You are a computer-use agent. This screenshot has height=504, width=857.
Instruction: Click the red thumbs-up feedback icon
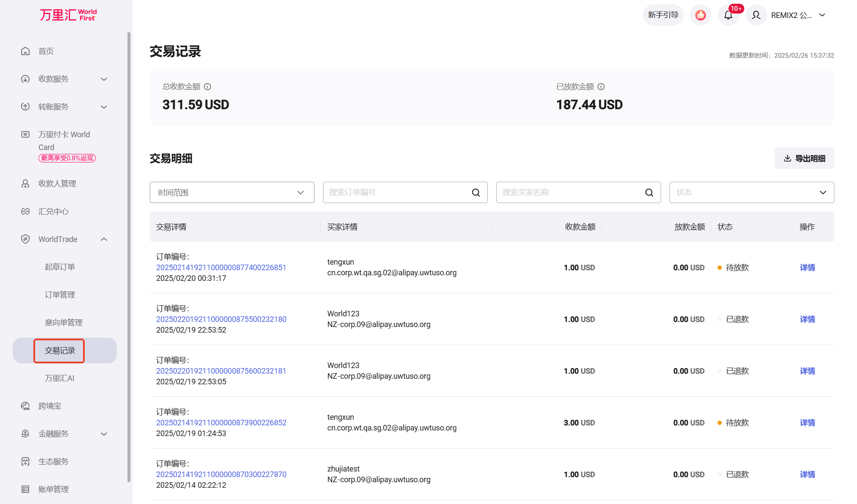(x=700, y=15)
